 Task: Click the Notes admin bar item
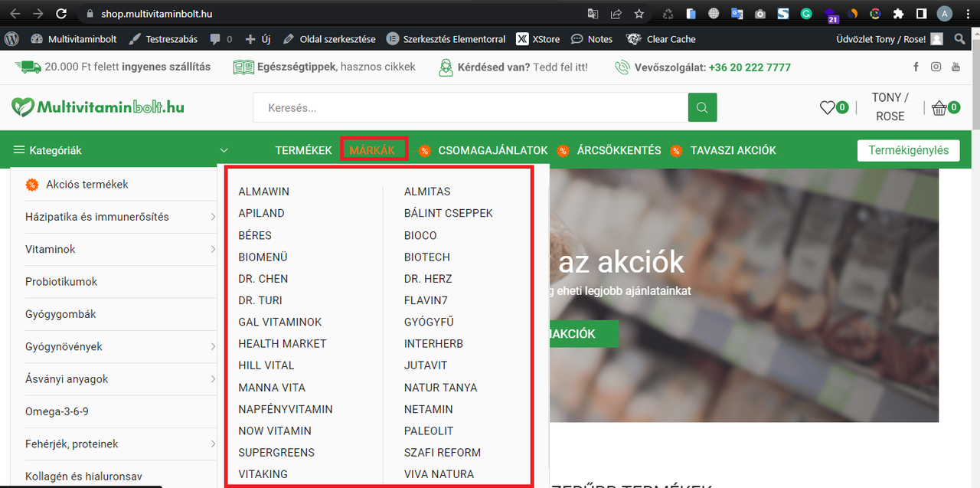591,39
